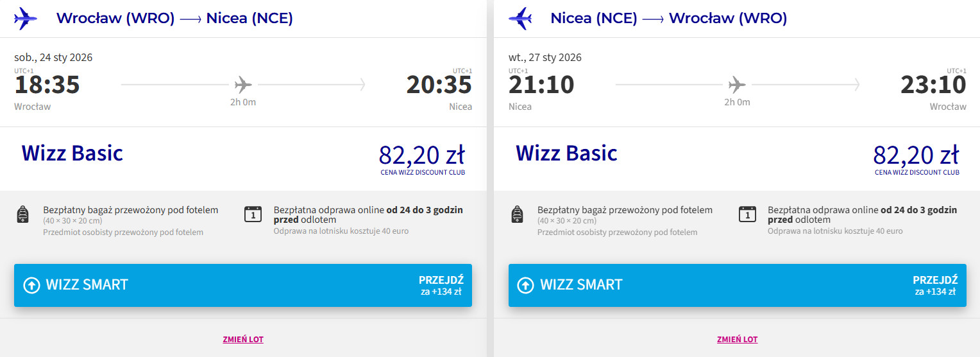Click the backpack baggage icon in the return flight
The width and height of the screenshot is (980, 357).
517,214
